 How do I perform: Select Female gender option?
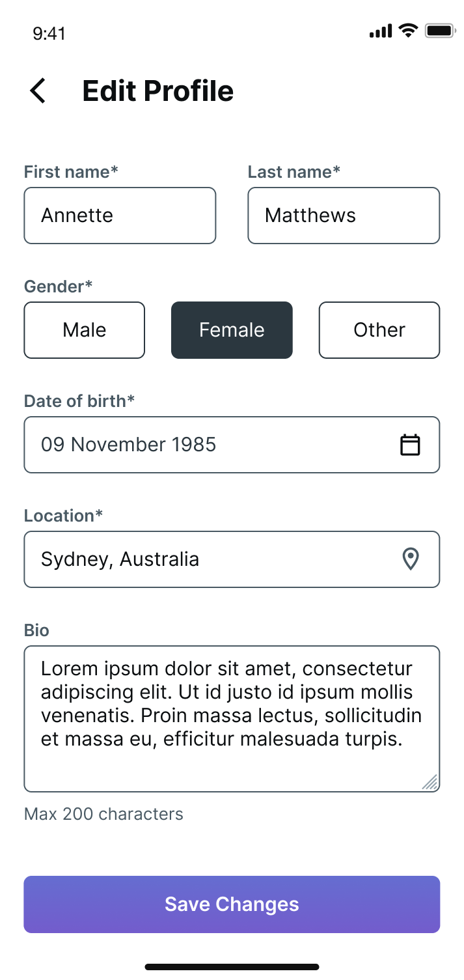(232, 330)
